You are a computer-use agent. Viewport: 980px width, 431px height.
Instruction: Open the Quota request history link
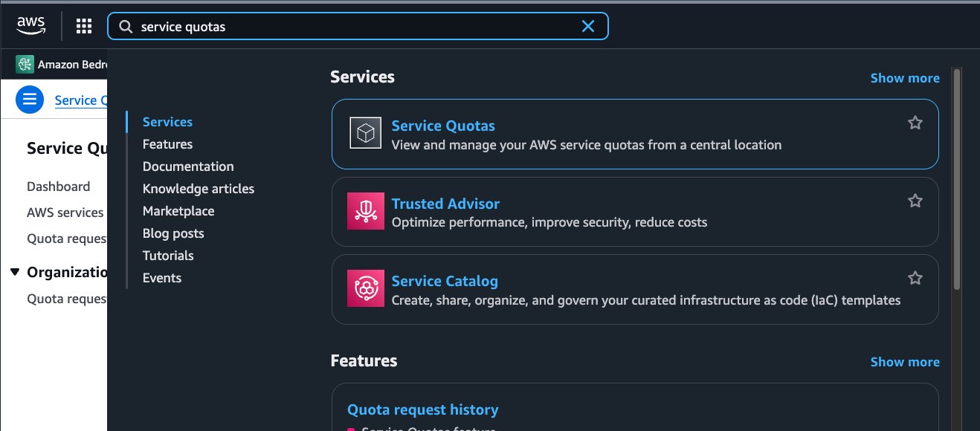pos(422,409)
